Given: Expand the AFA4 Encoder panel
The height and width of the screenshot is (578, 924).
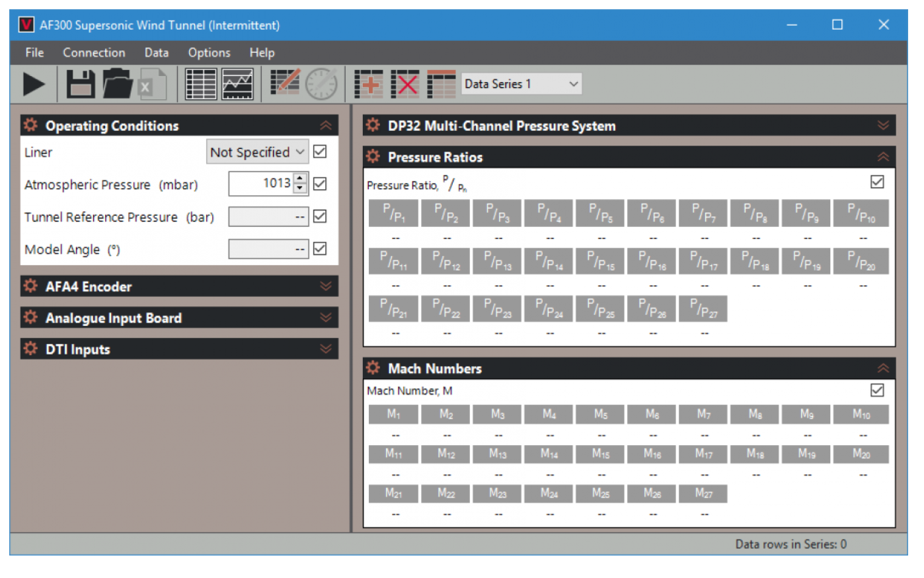Looking at the screenshot, I should click(326, 286).
